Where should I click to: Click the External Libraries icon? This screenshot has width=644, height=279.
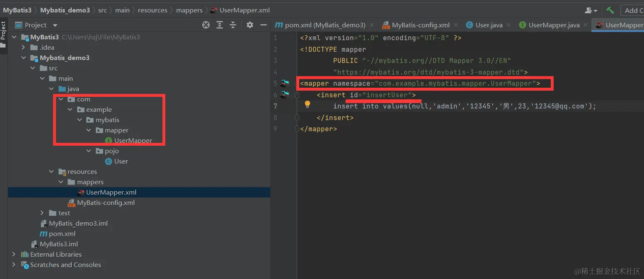pyautogui.click(x=25, y=255)
